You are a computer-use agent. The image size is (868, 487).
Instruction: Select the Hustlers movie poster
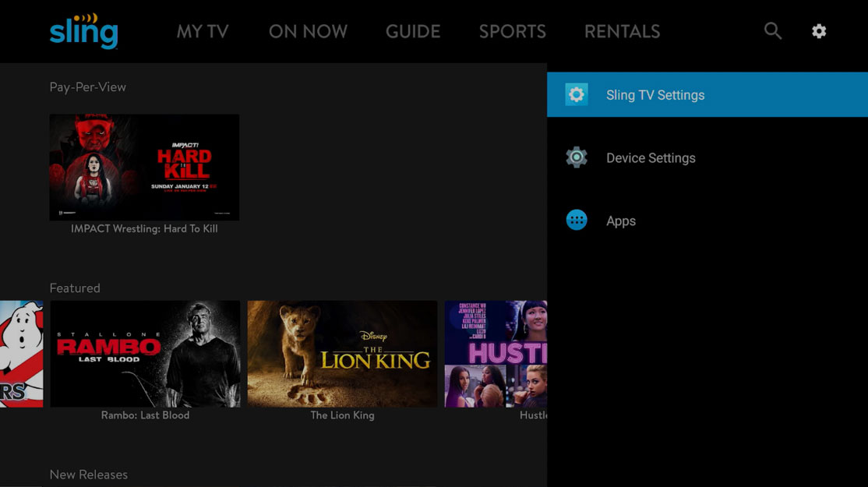(x=496, y=354)
